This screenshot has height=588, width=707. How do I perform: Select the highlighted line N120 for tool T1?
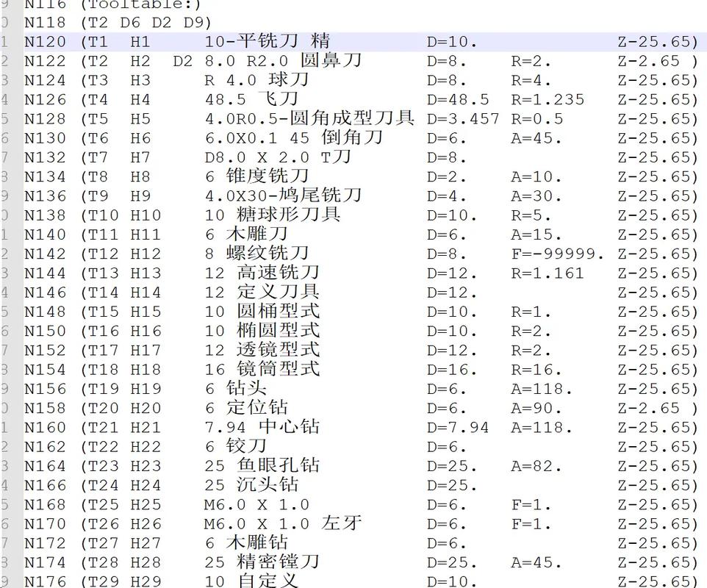tap(220, 42)
